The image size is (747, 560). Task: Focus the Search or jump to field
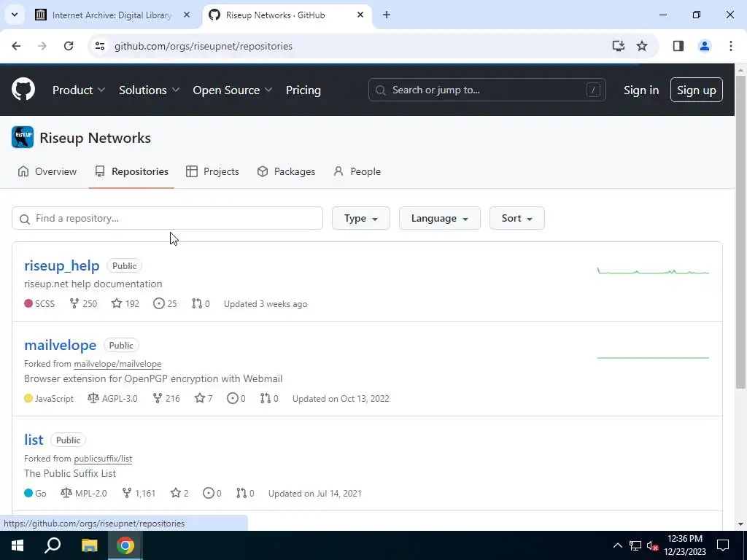click(x=487, y=90)
